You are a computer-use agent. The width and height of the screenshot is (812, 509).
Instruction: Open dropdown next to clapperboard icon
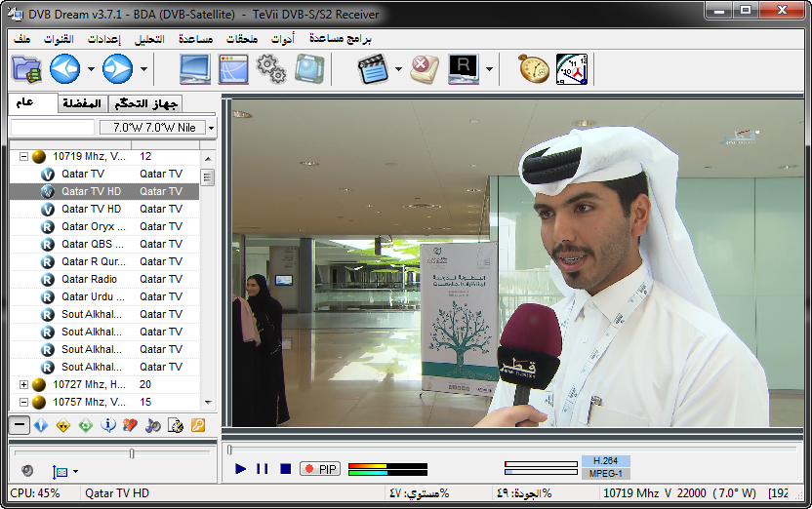398,69
